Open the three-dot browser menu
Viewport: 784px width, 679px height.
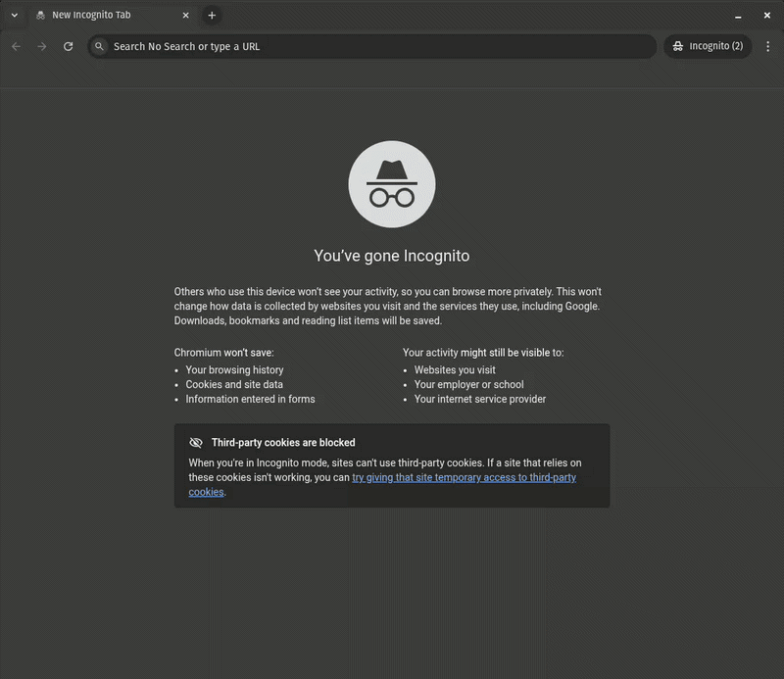[x=768, y=46]
